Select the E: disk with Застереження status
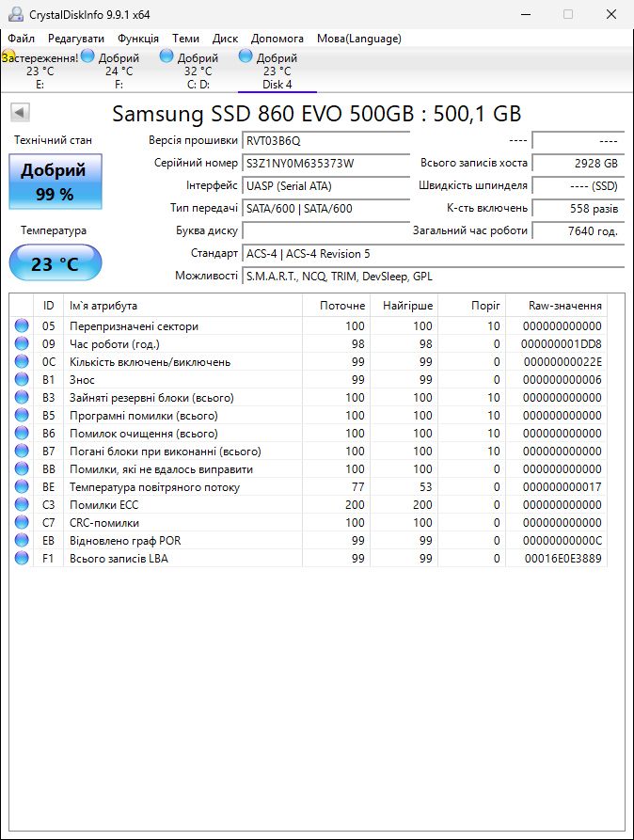634x840 pixels. [40, 71]
